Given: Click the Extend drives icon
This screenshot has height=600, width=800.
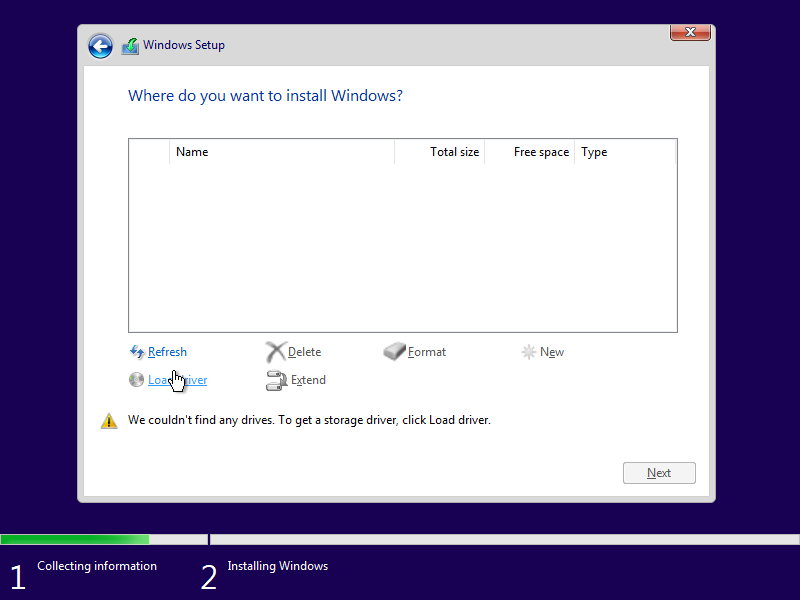Looking at the screenshot, I should tap(276, 380).
